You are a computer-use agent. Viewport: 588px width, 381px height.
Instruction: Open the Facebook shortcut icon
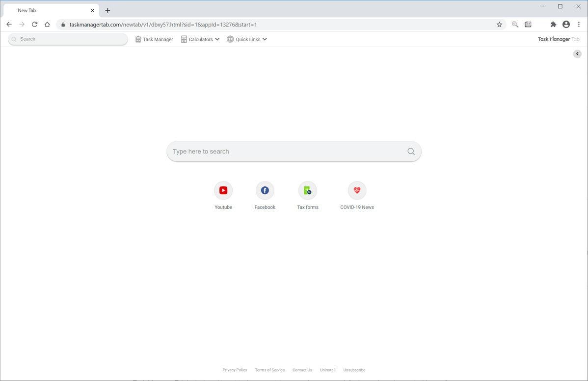point(265,190)
